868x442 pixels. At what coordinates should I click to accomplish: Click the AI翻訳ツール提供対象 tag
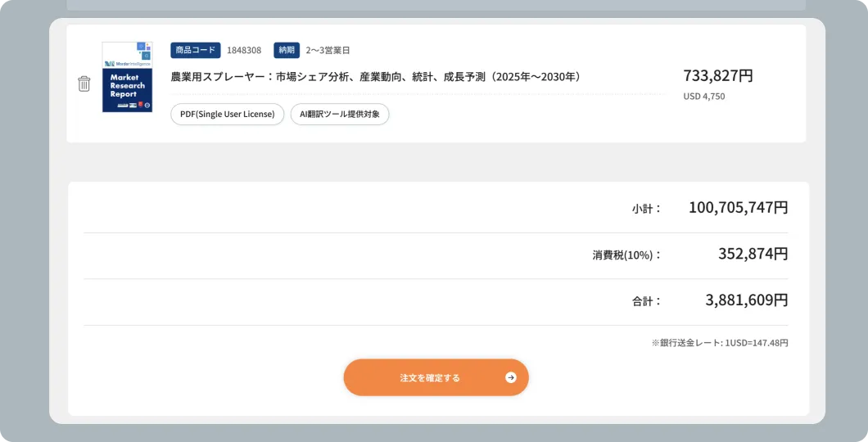pyautogui.click(x=340, y=114)
